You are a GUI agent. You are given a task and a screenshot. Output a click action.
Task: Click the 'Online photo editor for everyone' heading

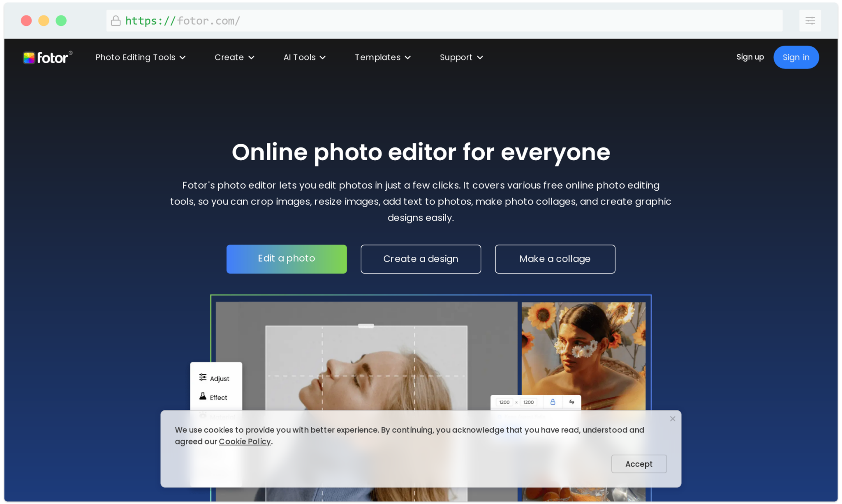421,152
